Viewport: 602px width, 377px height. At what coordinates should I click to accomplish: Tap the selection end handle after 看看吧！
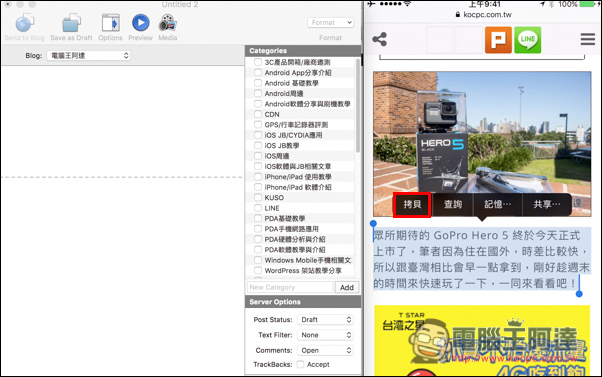pos(579,294)
